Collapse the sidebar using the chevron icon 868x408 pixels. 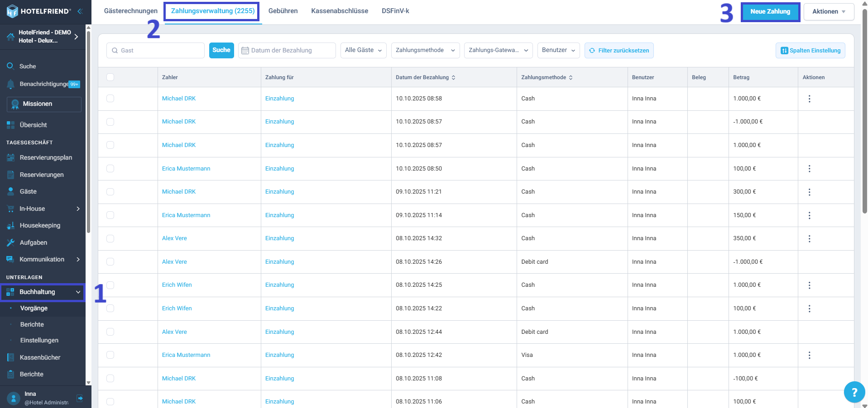[80, 11]
